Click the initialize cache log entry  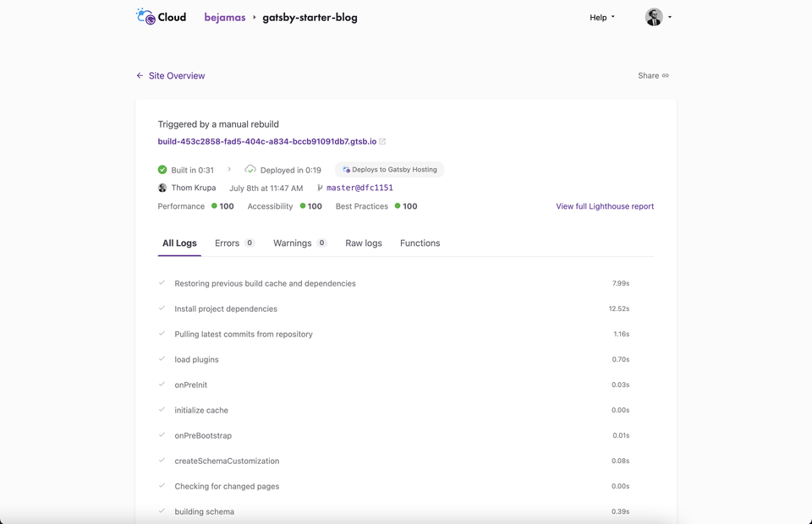tap(406, 410)
